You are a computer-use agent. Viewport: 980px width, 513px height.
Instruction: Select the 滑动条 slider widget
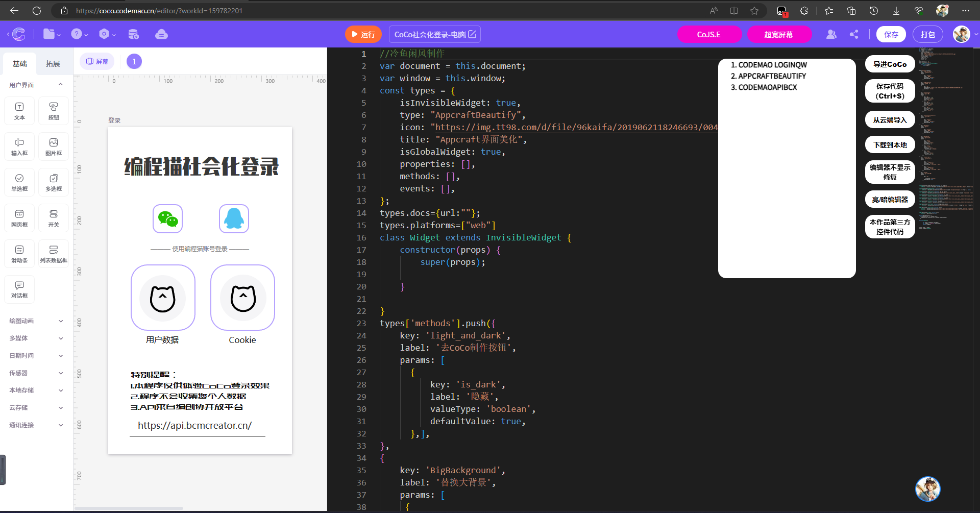19,254
